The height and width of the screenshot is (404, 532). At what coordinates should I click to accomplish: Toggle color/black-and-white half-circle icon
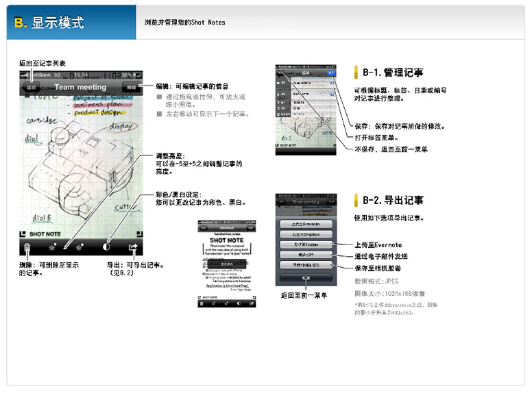pos(108,248)
